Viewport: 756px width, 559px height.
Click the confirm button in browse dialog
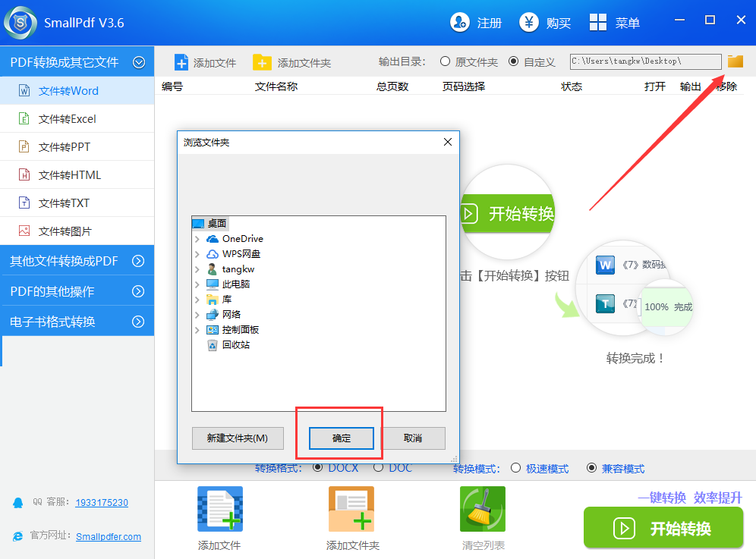342,438
